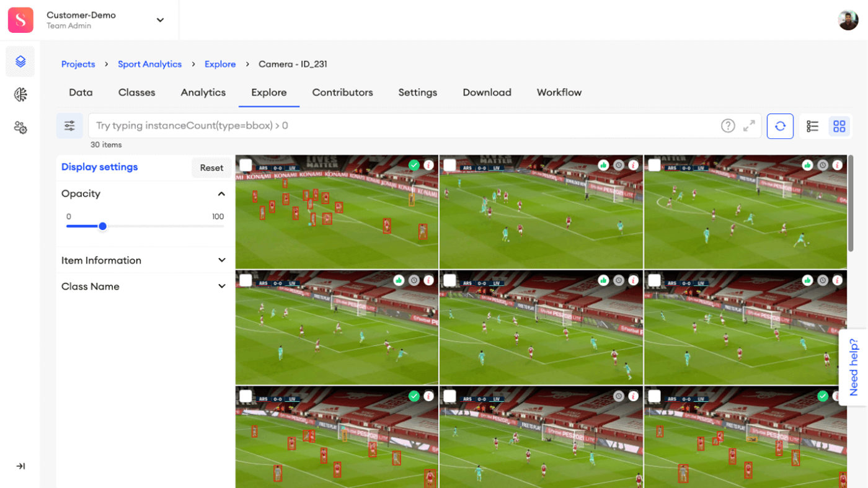Click clock icon on middle-right thumbnail
The height and width of the screenshot is (488, 868).
(x=822, y=280)
